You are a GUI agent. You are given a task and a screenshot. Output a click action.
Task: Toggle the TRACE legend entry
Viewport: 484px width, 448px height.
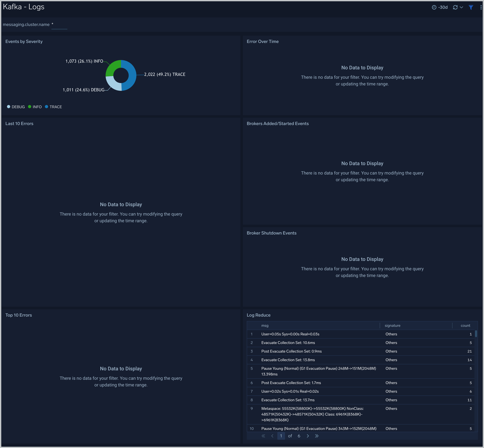point(53,107)
